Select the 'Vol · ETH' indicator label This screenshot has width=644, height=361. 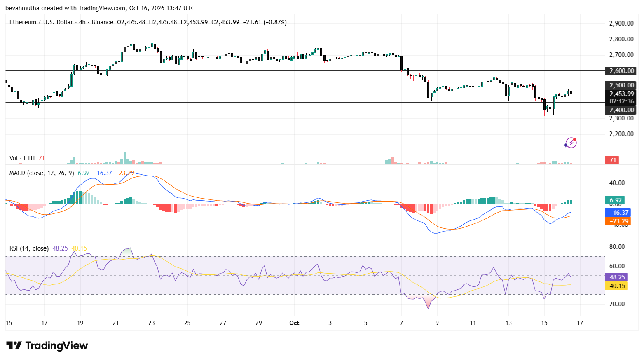[x=22, y=158]
